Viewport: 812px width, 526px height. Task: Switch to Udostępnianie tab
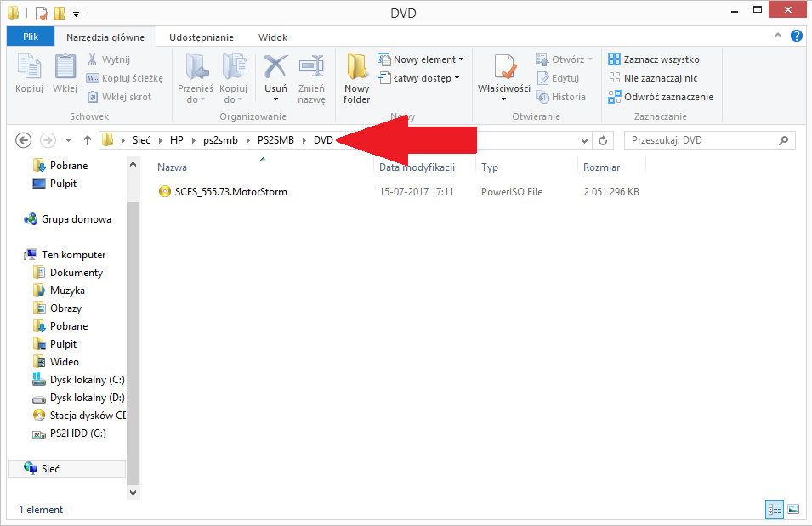point(202,37)
